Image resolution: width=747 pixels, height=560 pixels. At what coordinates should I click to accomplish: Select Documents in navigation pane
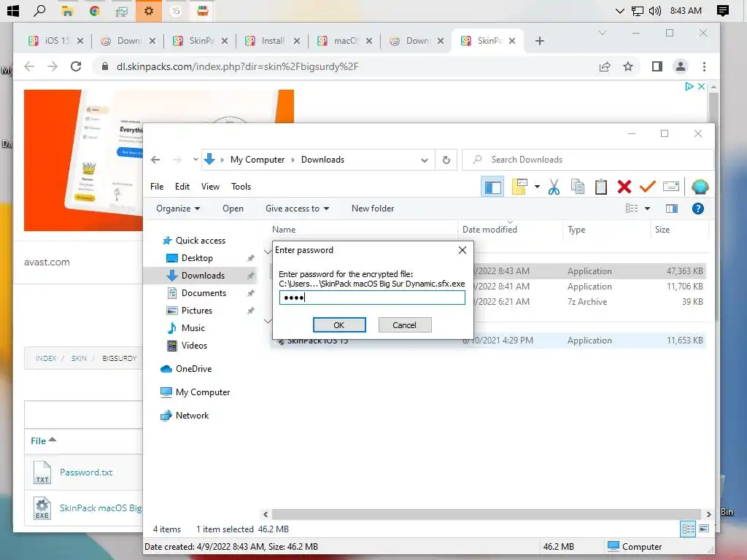click(x=204, y=293)
